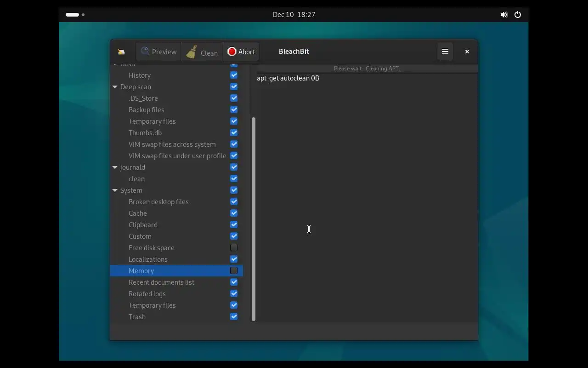Toggle the Rotated logs checkbox
The image size is (588, 368).
pyautogui.click(x=234, y=293)
